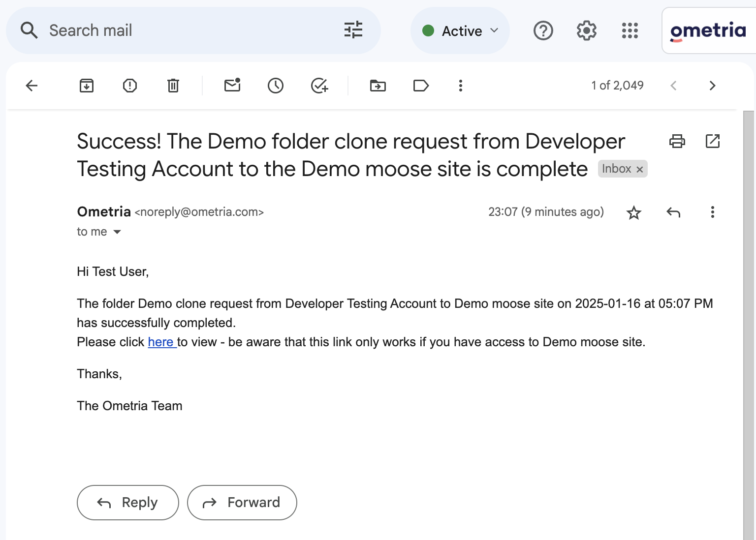Star this Ometria email
This screenshot has width=756, height=540.
[634, 212]
